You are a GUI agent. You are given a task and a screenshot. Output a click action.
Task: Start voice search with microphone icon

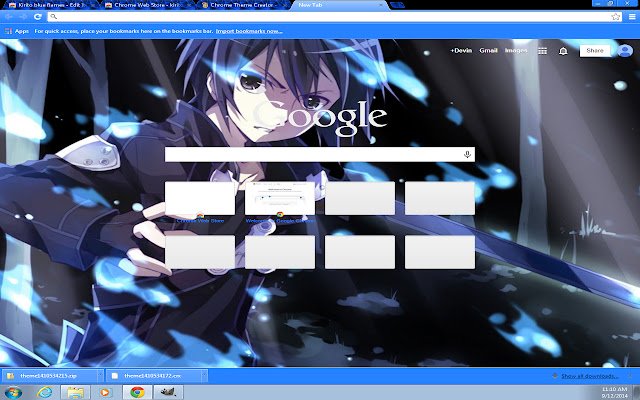pyautogui.click(x=467, y=155)
